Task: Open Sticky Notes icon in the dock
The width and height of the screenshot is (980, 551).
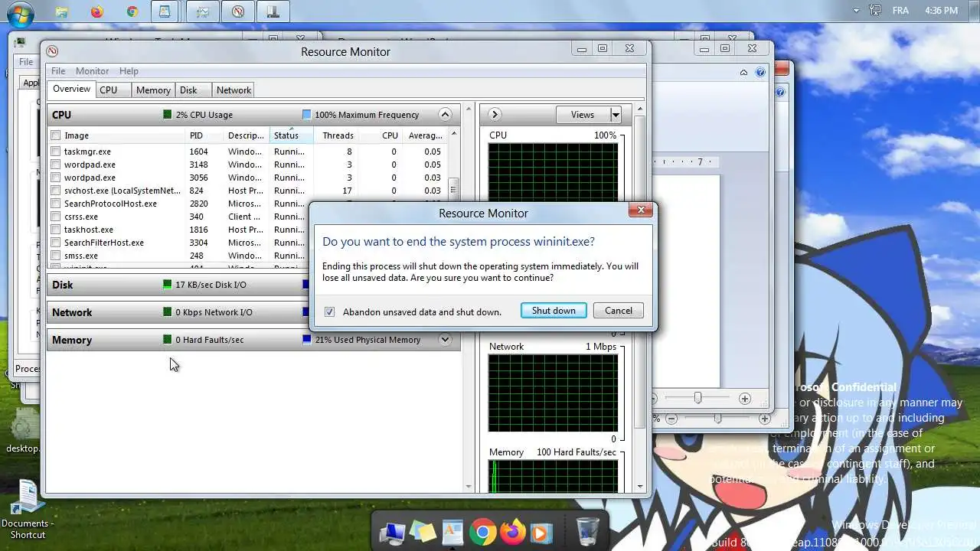Action: point(423,532)
